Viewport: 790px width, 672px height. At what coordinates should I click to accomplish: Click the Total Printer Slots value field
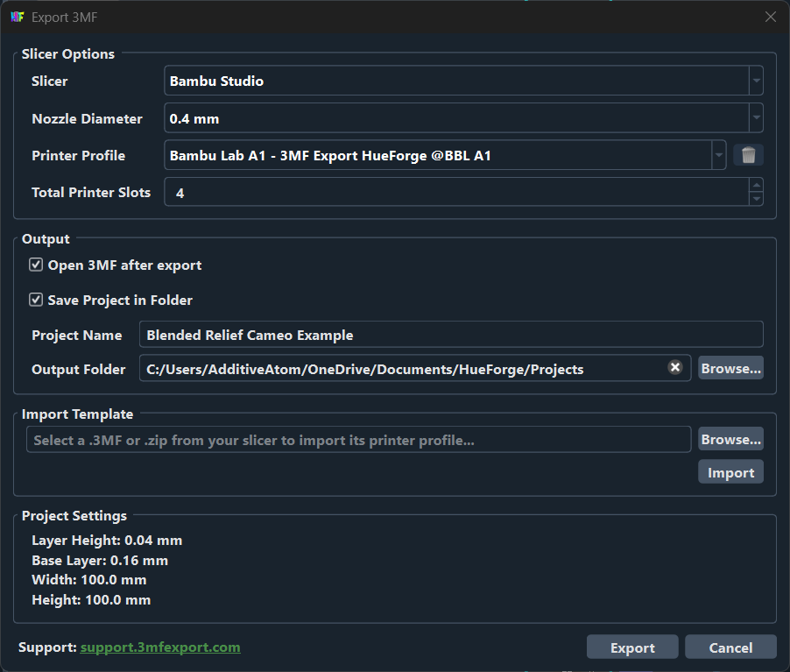(x=456, y=192)
